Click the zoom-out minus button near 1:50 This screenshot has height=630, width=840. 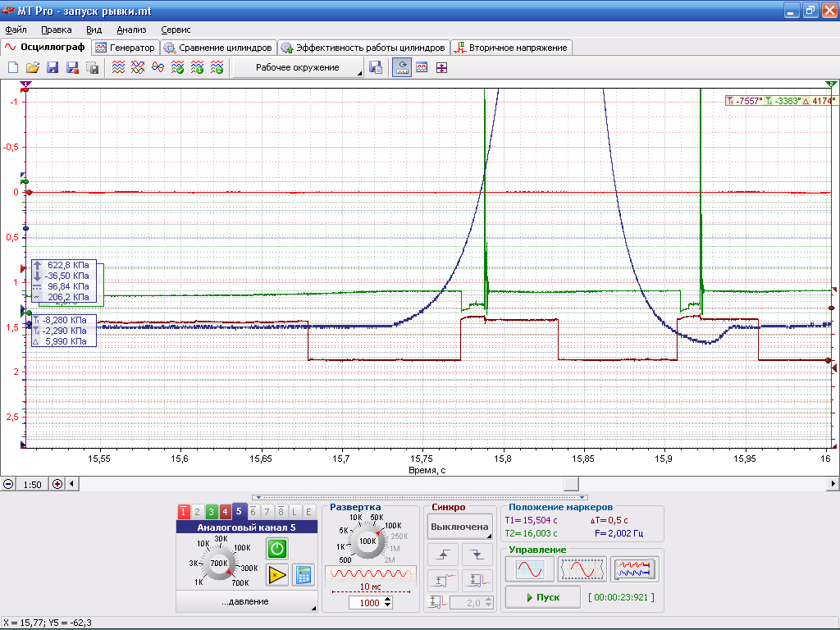click(x=8, y=484)
